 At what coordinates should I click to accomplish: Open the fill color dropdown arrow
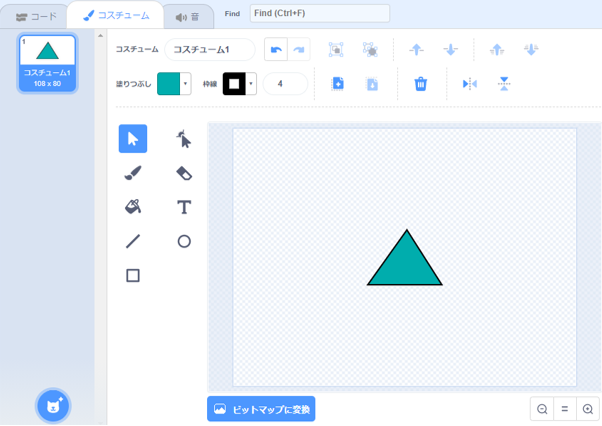click(x=185, y=83)
